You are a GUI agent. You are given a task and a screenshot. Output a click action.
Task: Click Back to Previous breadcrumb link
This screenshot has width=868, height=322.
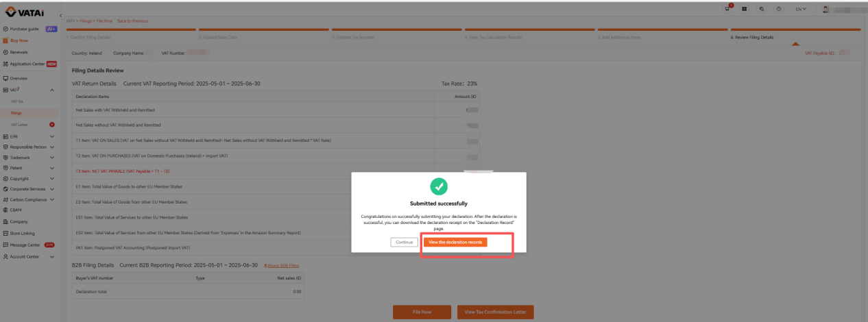[132, 21]
